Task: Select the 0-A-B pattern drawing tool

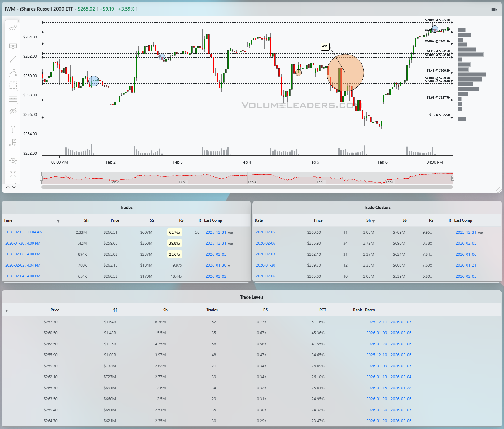Action: pyautogui.click(x=13, y=72)
